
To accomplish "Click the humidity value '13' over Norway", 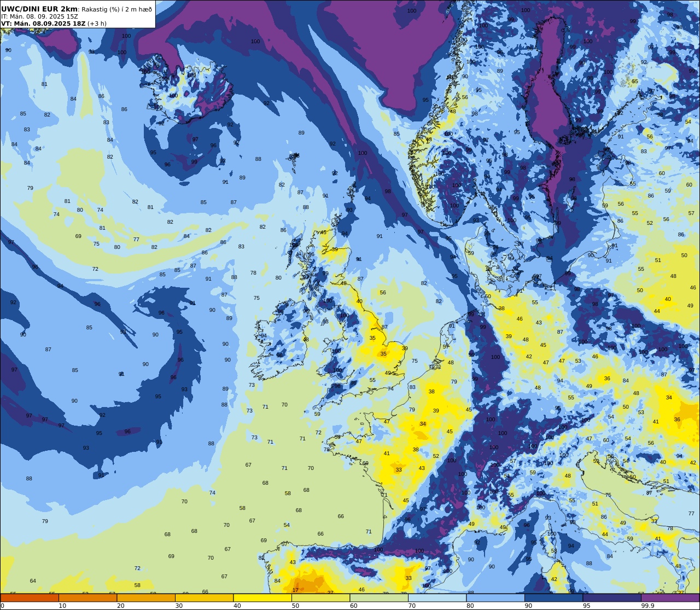I will [x=429, y=140].
